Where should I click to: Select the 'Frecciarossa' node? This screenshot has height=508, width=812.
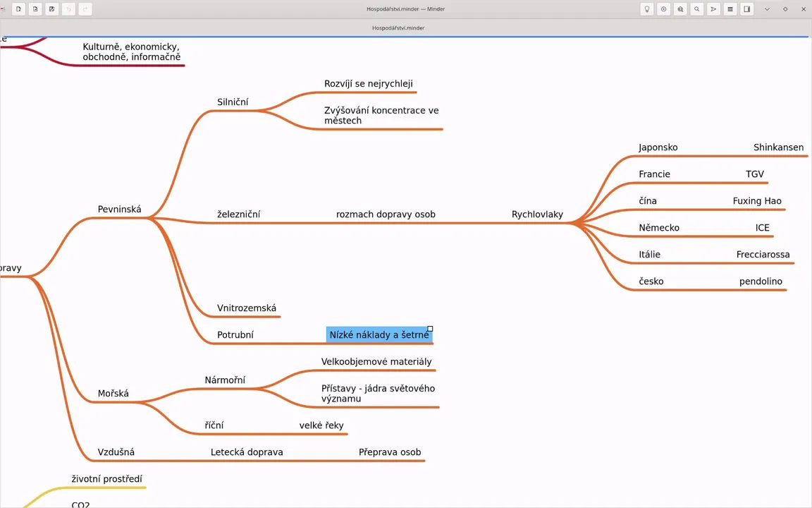tap(763, 255)
